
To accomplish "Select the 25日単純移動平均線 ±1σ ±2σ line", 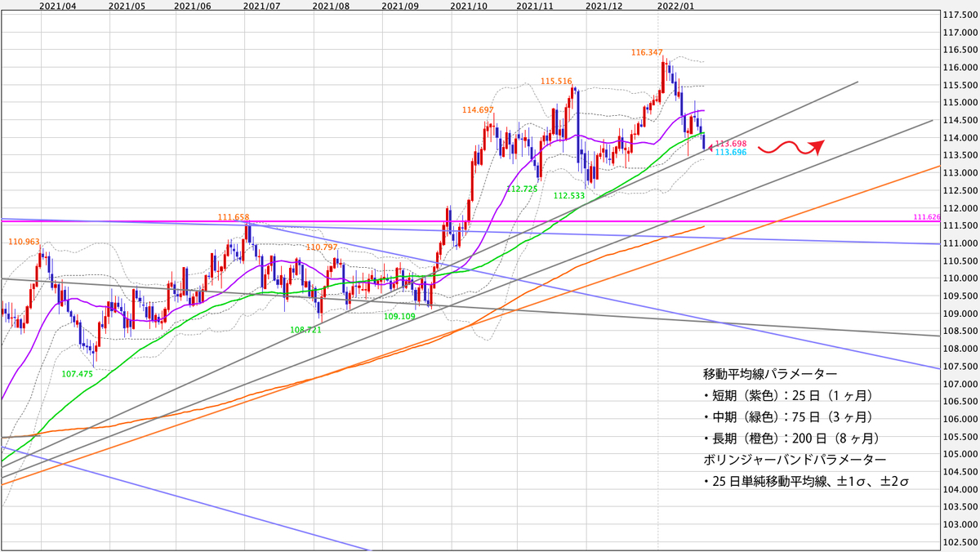I will click(806, 482).
